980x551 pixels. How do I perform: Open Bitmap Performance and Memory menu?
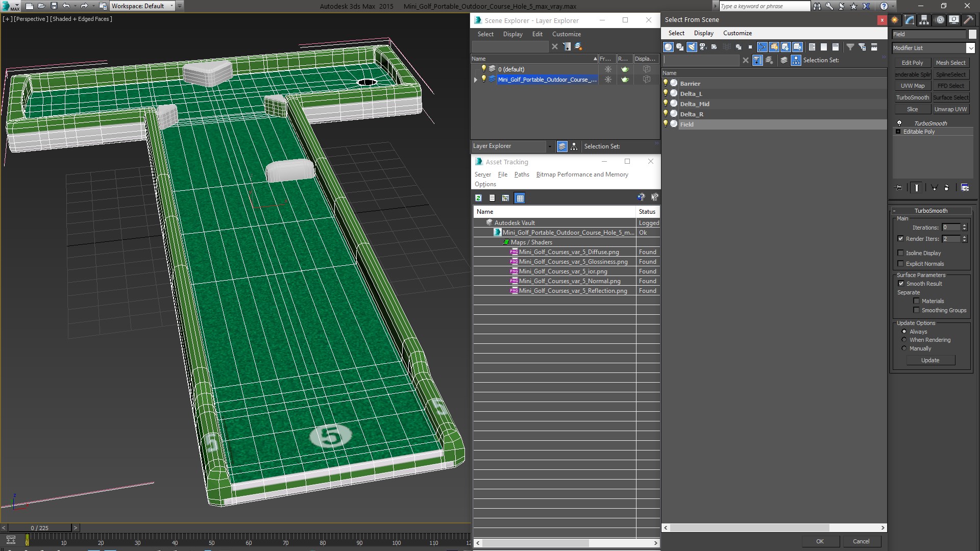point(582,174)
